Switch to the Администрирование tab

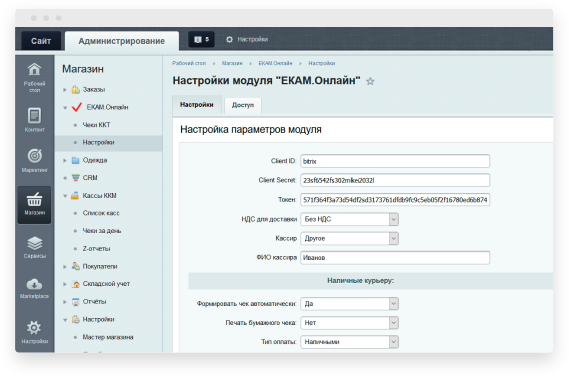(x=122, y=41)
